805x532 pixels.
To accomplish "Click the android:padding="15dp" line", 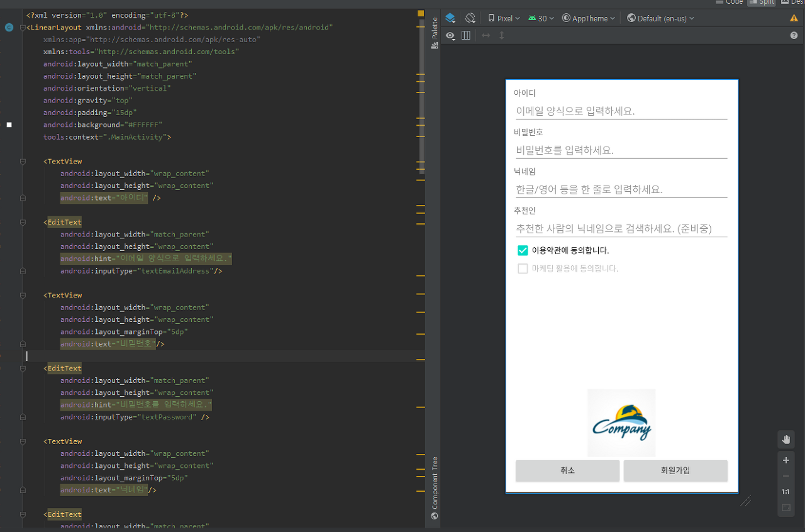I will 90,113.
